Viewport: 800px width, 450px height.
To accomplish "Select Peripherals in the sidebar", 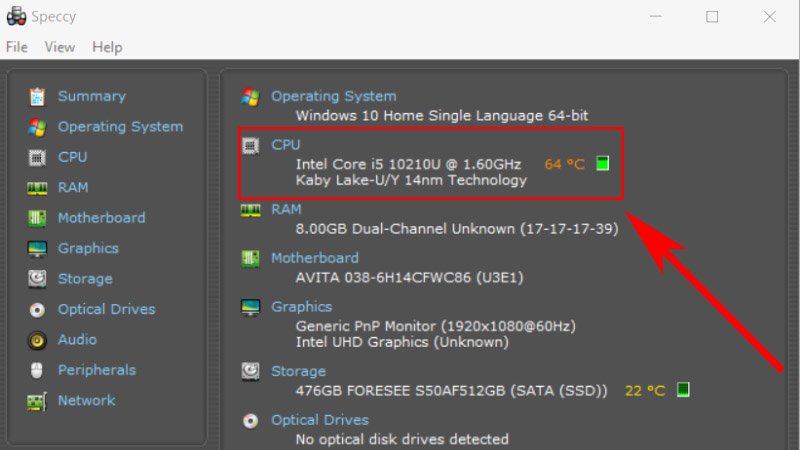I will (97, 370).
